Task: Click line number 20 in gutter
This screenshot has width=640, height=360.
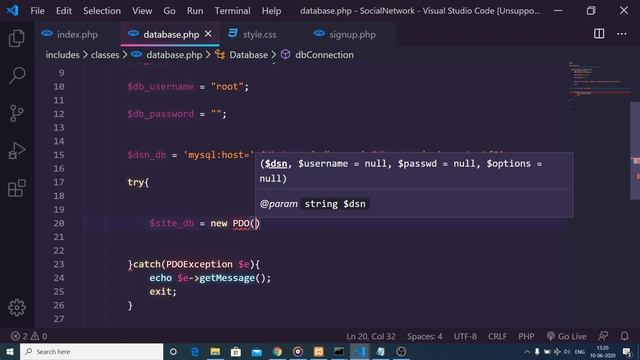Action: pos(59,223)
